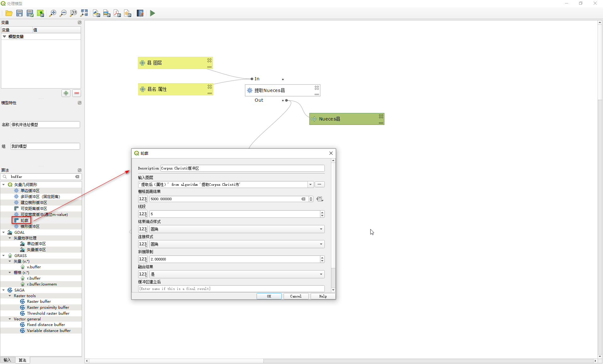Viewport: 603px width, 364px height.
Task: Click the add variable plus button
Action: 66,93
